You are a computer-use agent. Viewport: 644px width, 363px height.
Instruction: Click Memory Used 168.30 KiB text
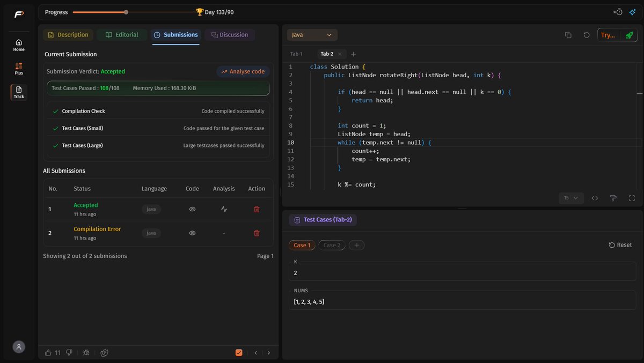pos(164,88)
